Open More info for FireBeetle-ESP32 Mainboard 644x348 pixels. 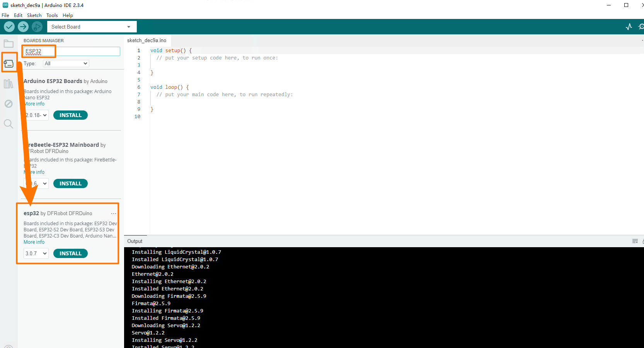pyautogui.click(x=34, y=172)
